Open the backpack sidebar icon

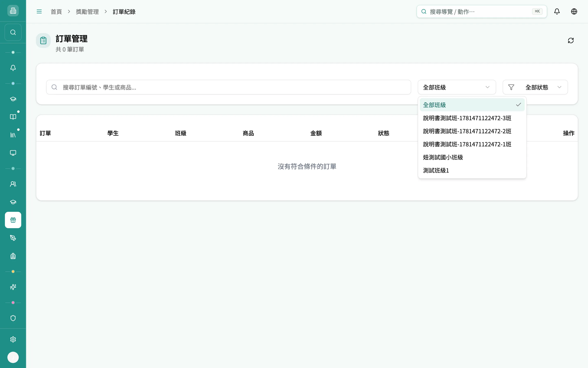[13, 256]
